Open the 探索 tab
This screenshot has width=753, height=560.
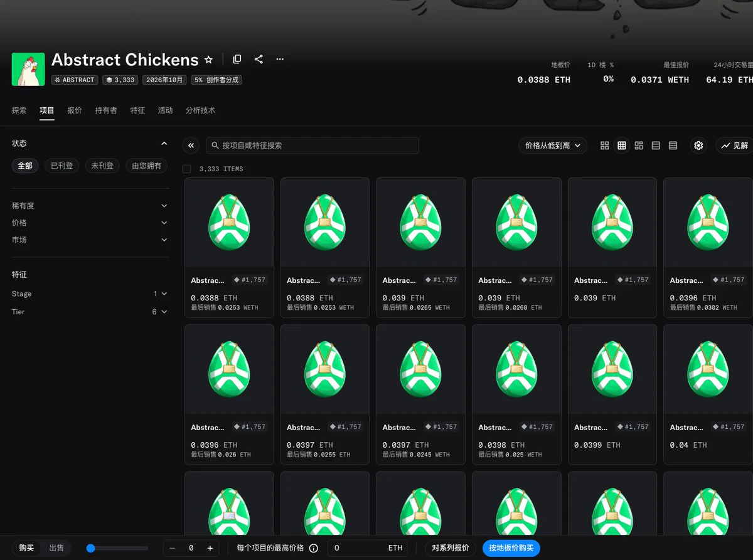[19, 110]
